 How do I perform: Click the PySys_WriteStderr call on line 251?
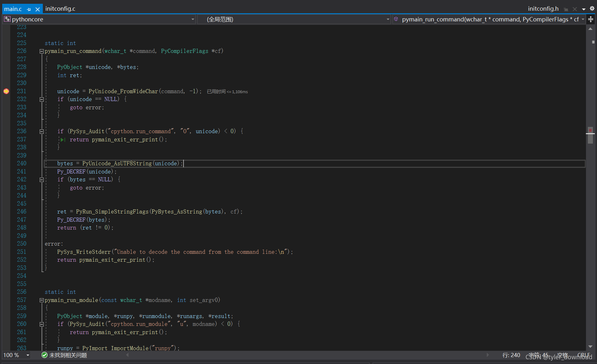[x=84, y=252]
